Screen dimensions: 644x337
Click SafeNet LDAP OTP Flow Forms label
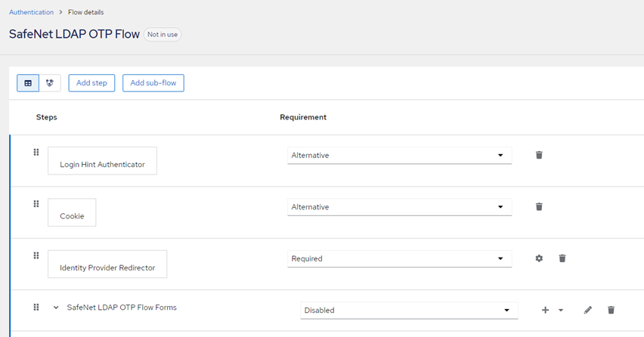click(122, 308)
